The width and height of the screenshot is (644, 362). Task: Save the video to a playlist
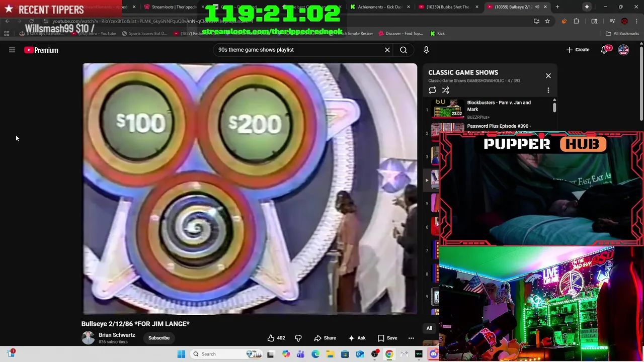tap(387, 338)
